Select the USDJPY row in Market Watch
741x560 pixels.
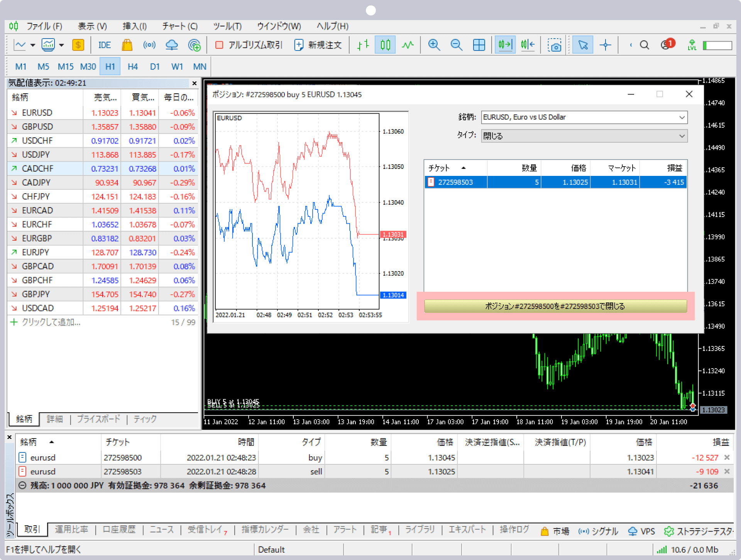coord(103,155)
